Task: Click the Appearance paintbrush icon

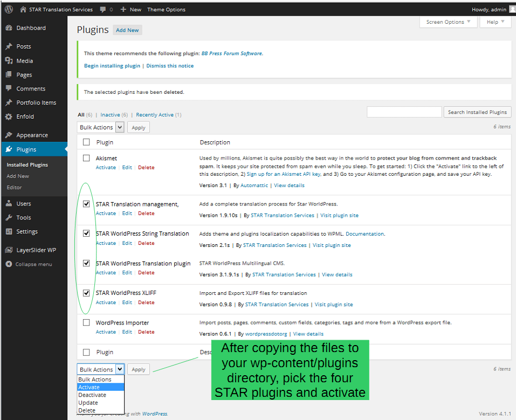Action: (x=9, y=135)
